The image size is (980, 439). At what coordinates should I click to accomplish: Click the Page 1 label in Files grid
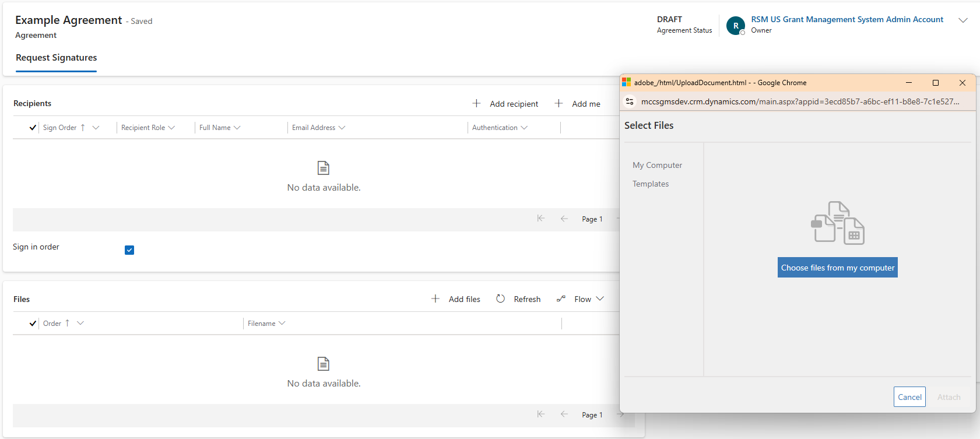coord(592,415)
